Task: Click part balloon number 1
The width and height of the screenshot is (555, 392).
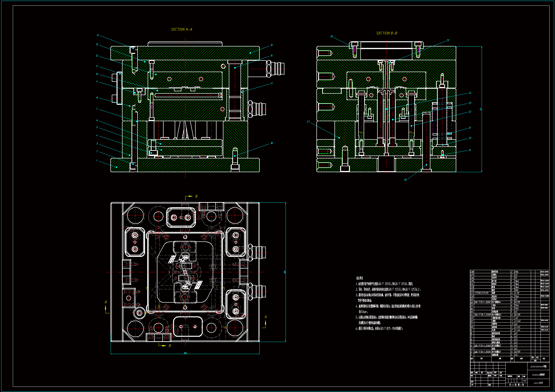Action: [x=97, y=161]
